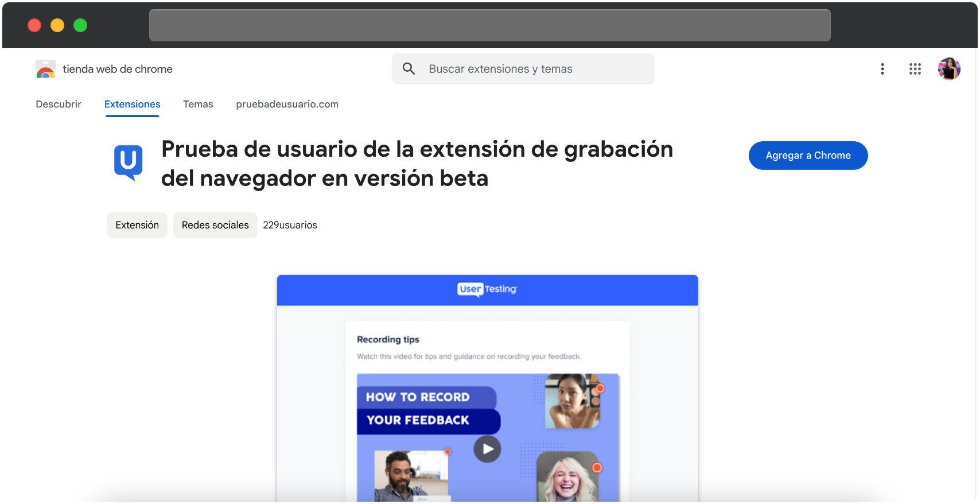Switch to the Descubrir tab
This screenshot has height=504, width=980.
pos(59,104)
